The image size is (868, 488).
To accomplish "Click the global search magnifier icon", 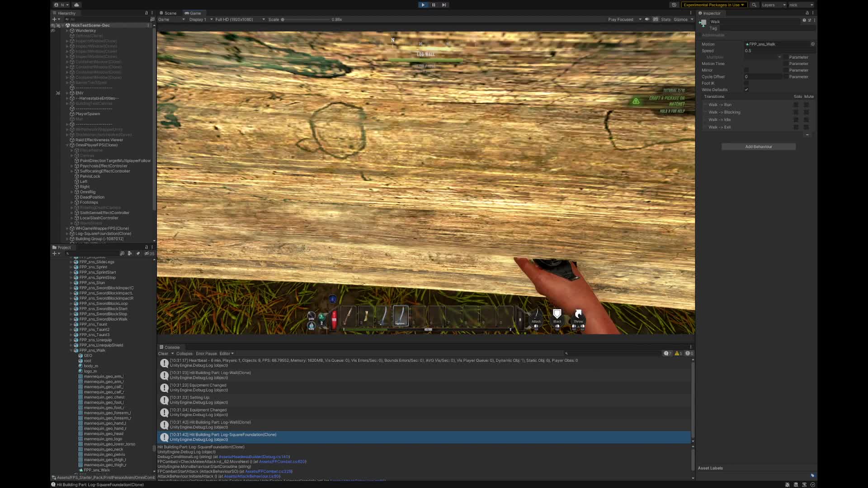I will point(754,5).
